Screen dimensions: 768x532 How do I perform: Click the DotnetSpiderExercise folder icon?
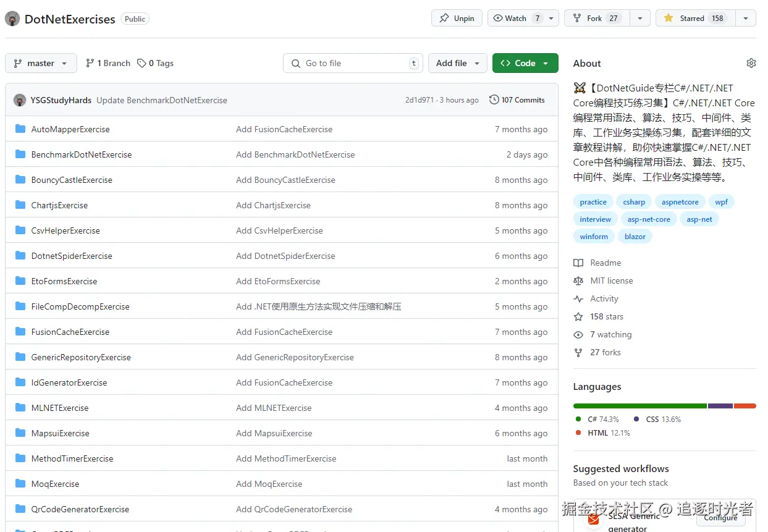[x=20, y=256]
